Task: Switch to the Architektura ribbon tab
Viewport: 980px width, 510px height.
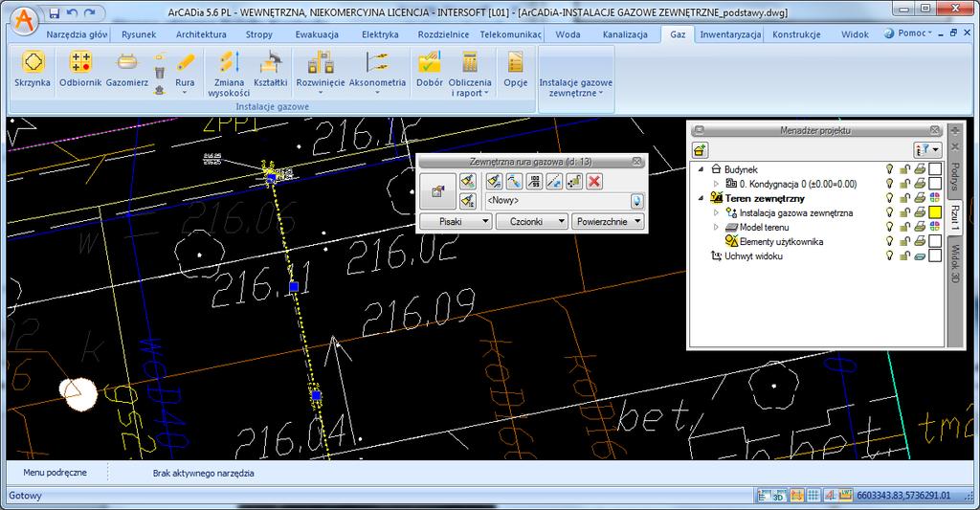Action: coord(201,34)
